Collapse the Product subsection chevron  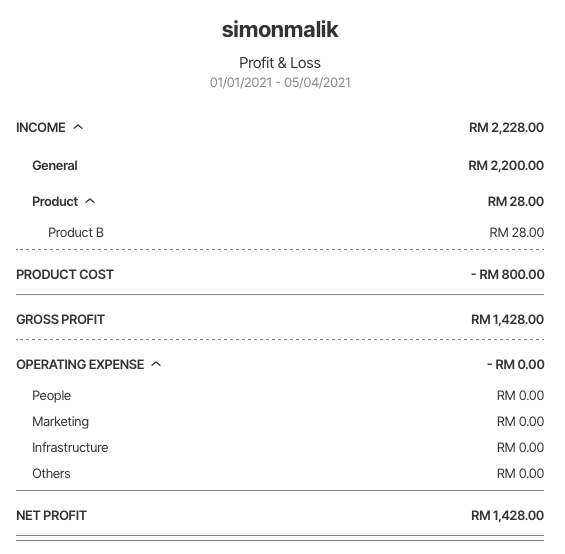pyautogui.click(x=90, y=201)
